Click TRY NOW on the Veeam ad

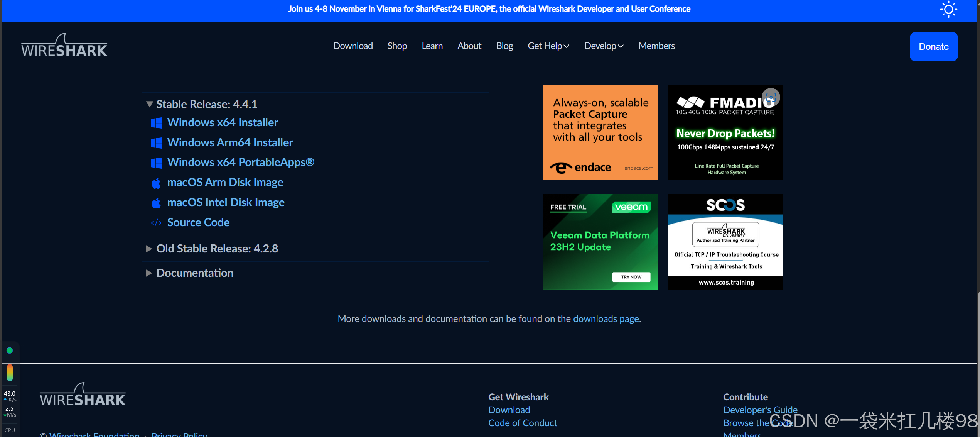(631, 277)
